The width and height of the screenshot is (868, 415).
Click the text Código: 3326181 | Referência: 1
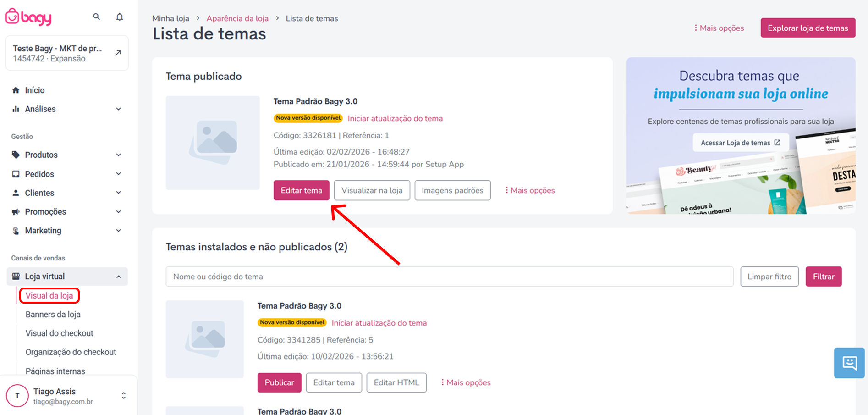331,135
